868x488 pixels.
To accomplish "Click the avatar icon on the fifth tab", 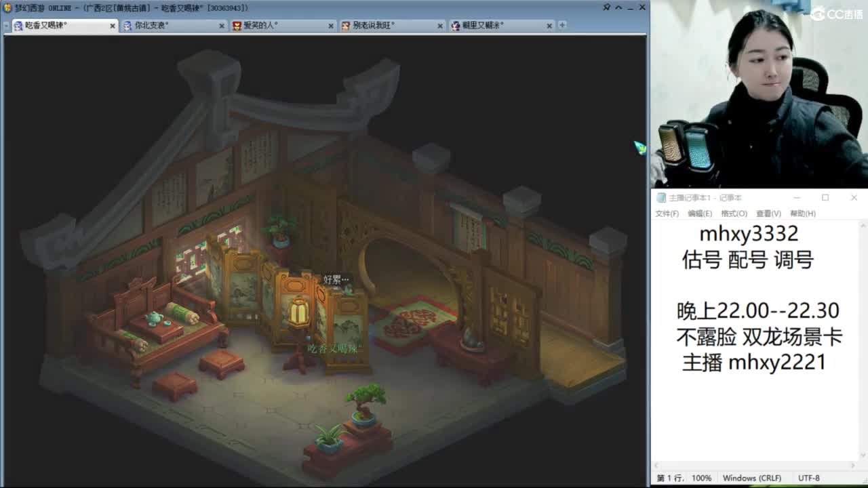I will click(x=455, y=26).
